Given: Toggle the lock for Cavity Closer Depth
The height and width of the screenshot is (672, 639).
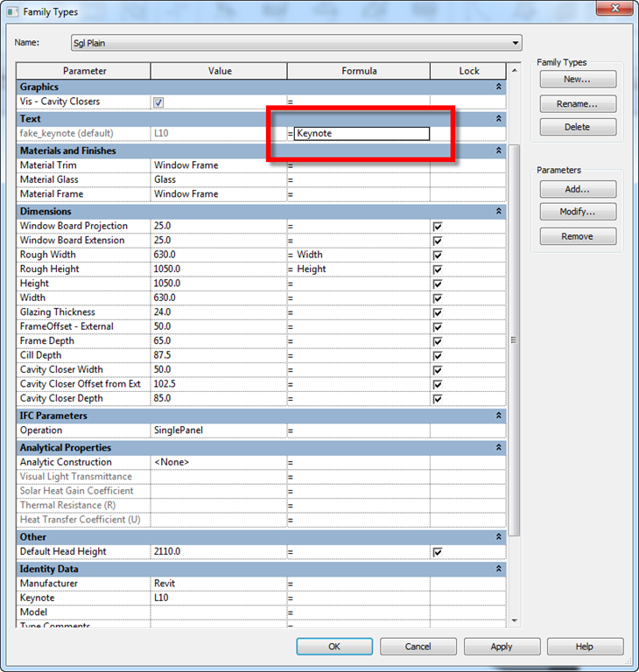Looking at the screenshot, I should pyautogui.click(x=438, y=399).
